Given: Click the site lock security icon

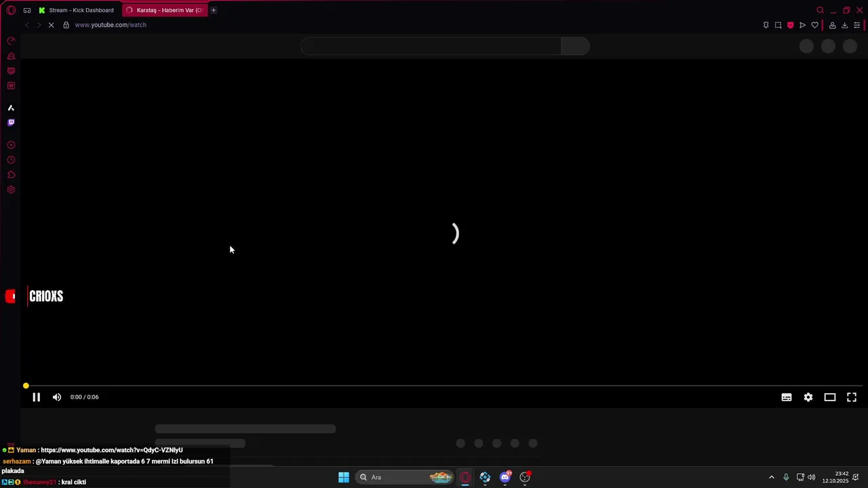Looking at the screenshot, I should (66, 25).
